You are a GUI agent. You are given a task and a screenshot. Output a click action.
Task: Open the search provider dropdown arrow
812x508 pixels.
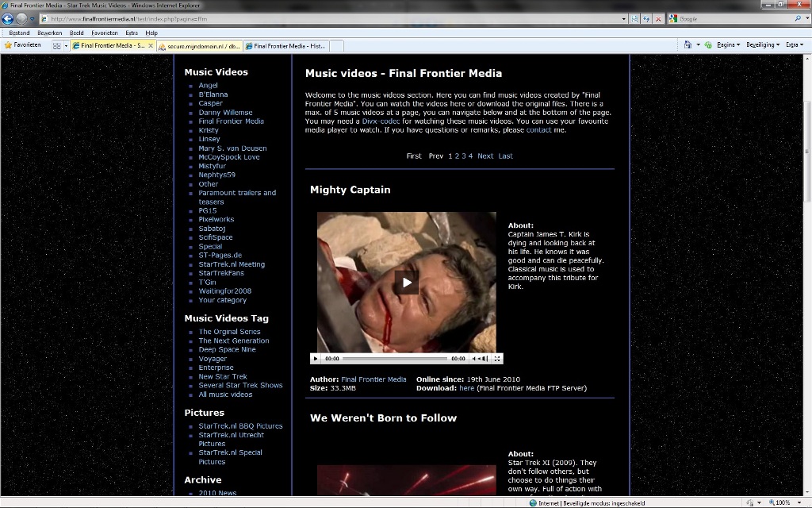[x=806, y=19]
